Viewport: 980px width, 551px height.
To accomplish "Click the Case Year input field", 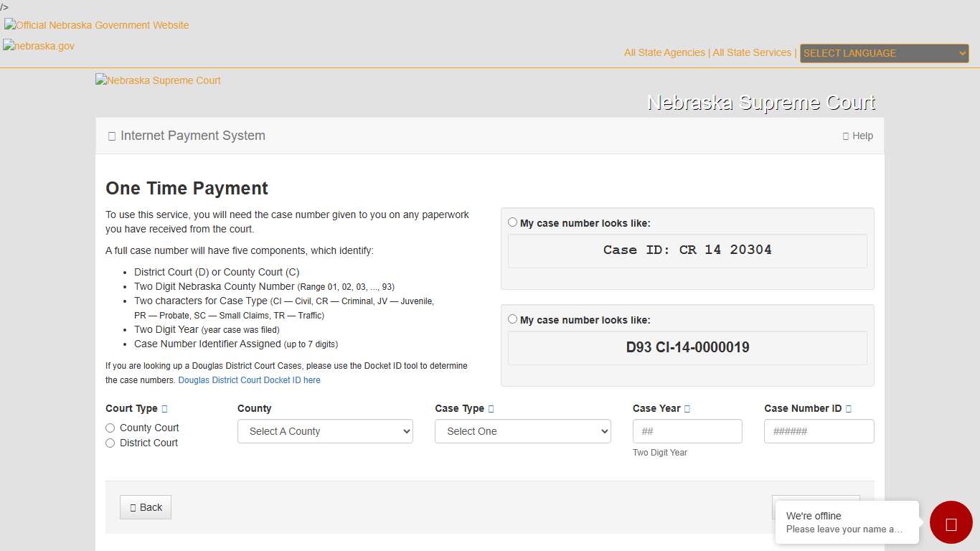I will tap(687, 431).
